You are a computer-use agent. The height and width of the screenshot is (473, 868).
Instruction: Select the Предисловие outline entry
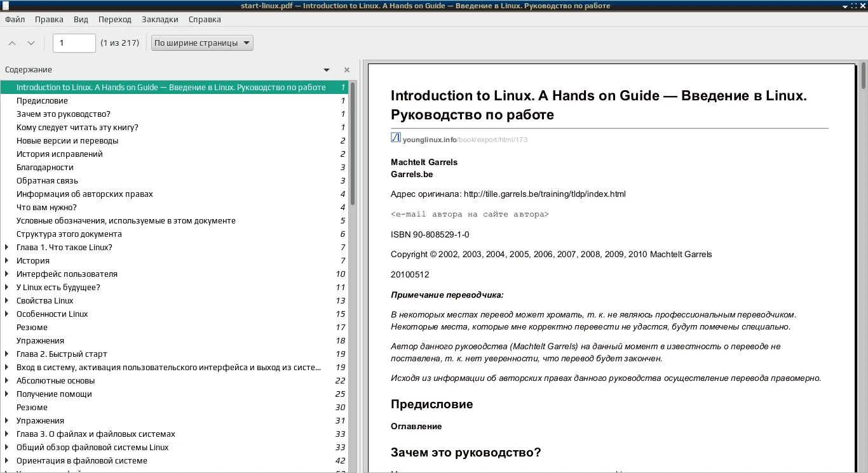175,101
